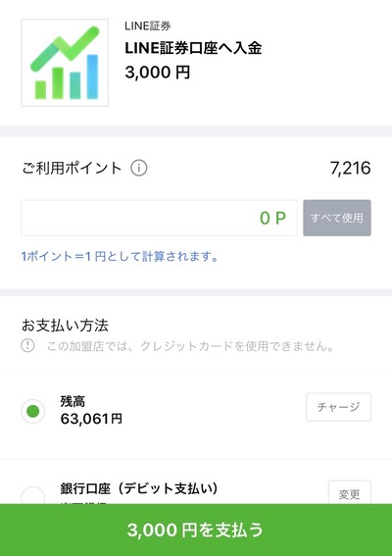
Task: Tap the LINE証券 merchant name
Action: click(148, 25)
